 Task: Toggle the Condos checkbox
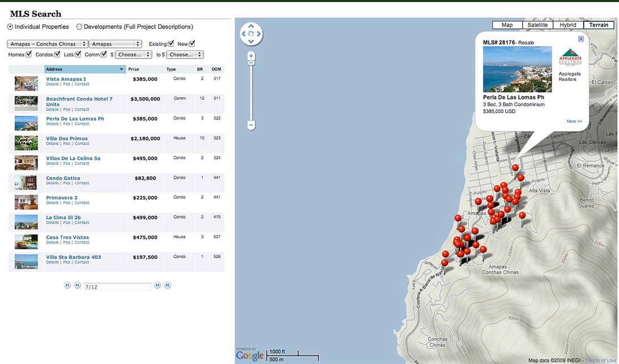click(x=57, y=54)
